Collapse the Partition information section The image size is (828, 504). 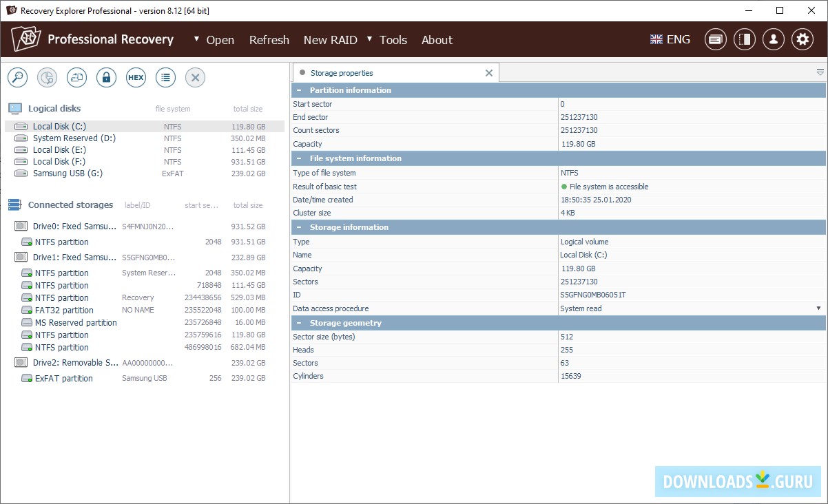tap(299, 90)
